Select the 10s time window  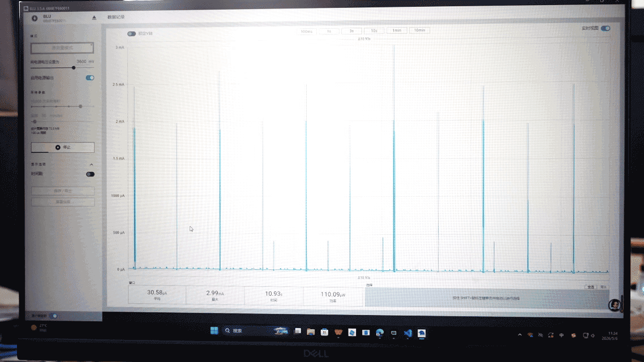coord(374,31)
